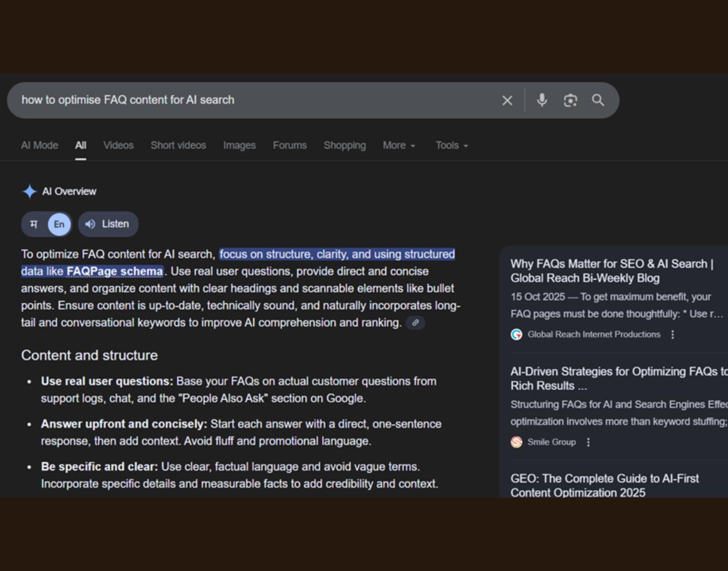Click the magnifying glass search icon
This screenshot has height=571, width=728.
coord(598,100)
